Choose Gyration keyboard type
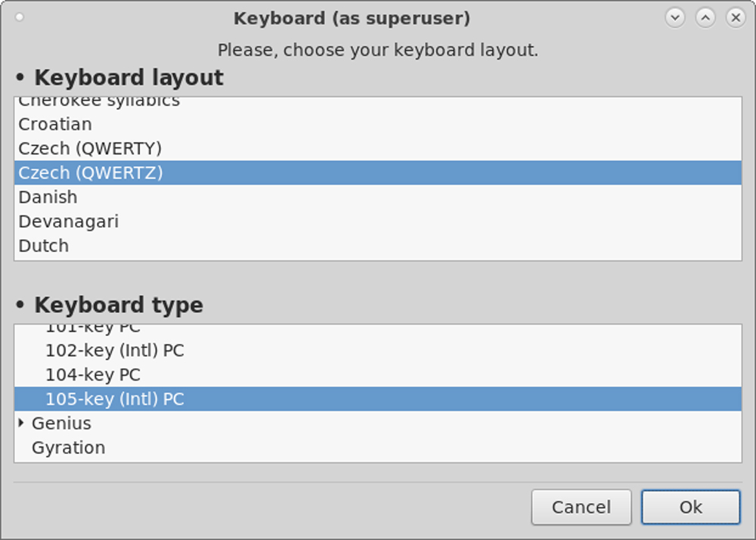756x540 pixels. point(68,448)
